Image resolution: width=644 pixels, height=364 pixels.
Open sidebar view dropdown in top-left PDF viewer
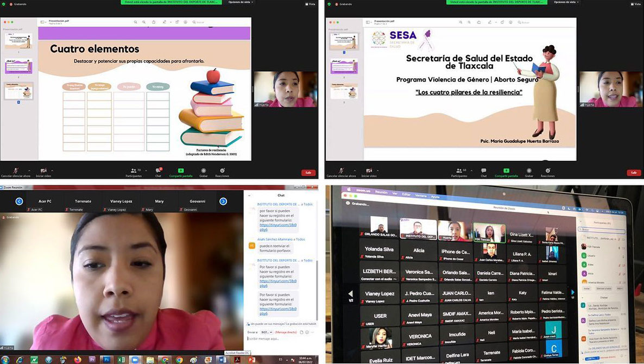pos(43,22)
